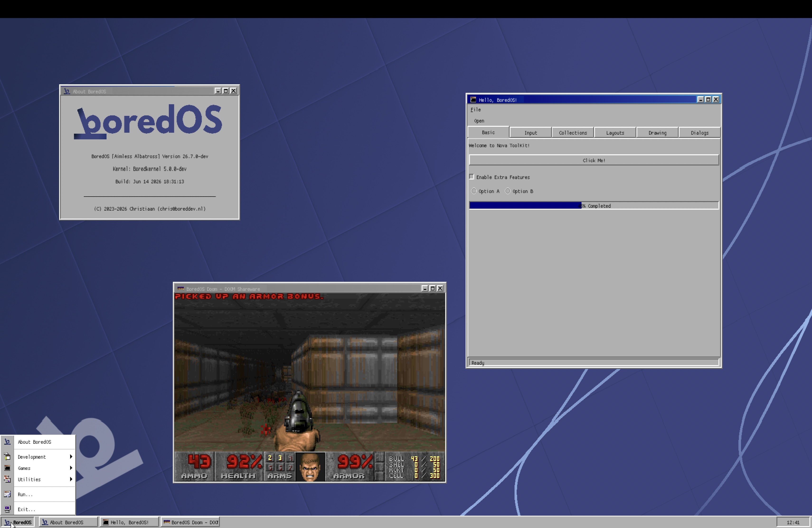Expand the Development submenu arrow
The width and height of the screenshot is (812, 528).
tap(71, 456)
